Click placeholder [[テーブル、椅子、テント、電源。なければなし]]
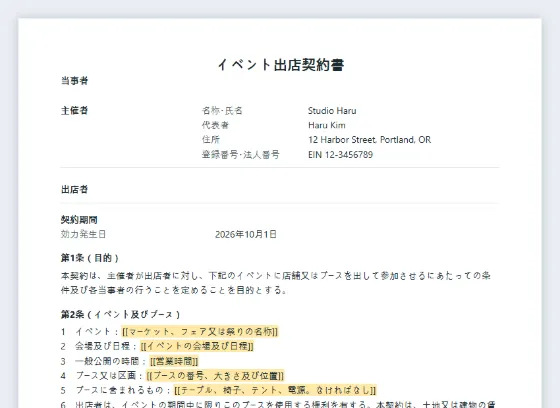The image size is (560, 408). [275, 390]
